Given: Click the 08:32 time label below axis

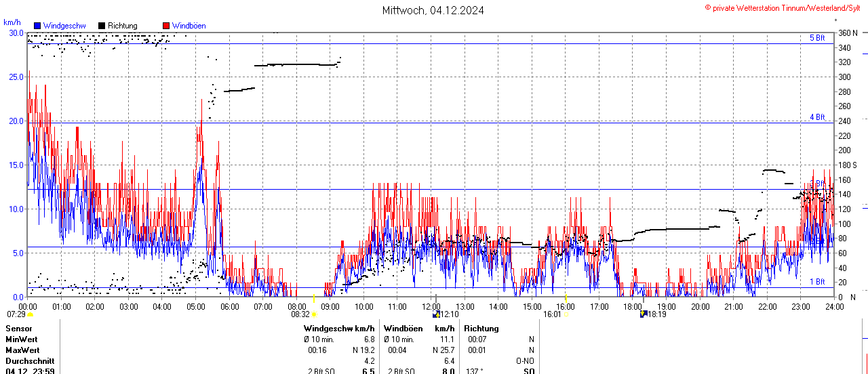Looking at the screenshot, I should point(300,314).
